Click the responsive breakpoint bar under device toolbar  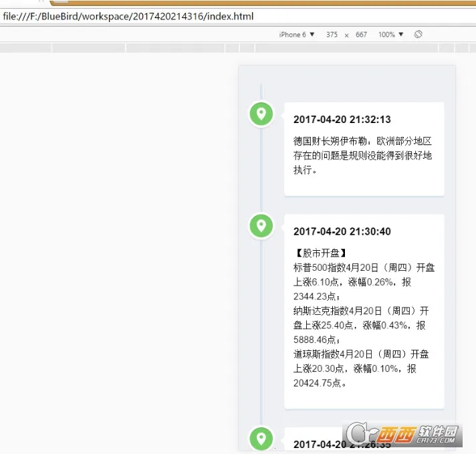(238, 48)
